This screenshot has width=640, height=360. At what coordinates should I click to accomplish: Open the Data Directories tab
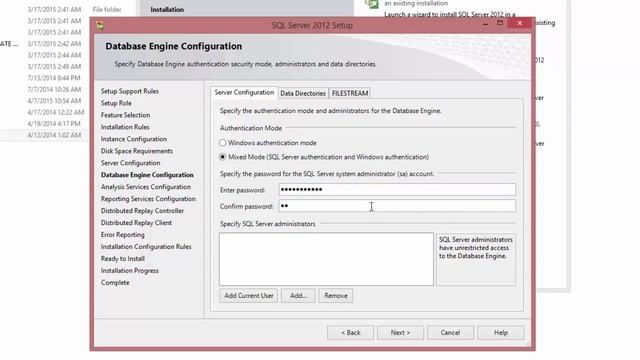pos(303,93)
